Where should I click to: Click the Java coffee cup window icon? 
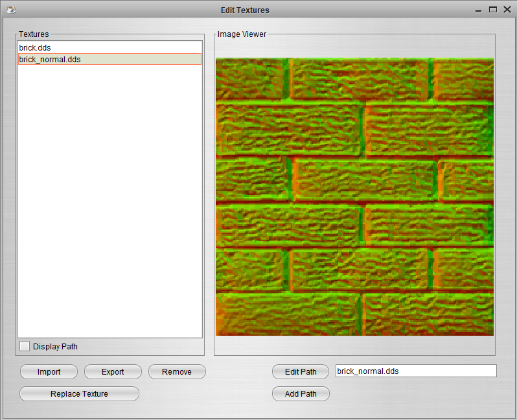(x=11, y=10)
